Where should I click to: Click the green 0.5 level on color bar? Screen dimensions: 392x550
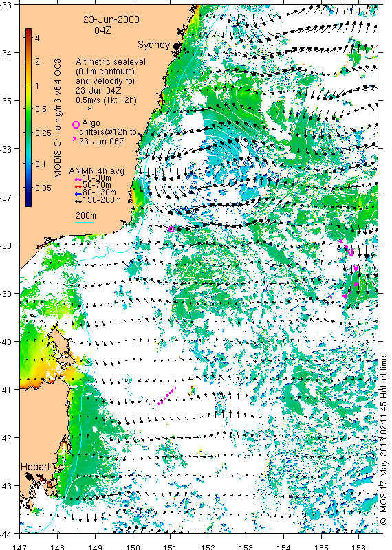point(28,109)
